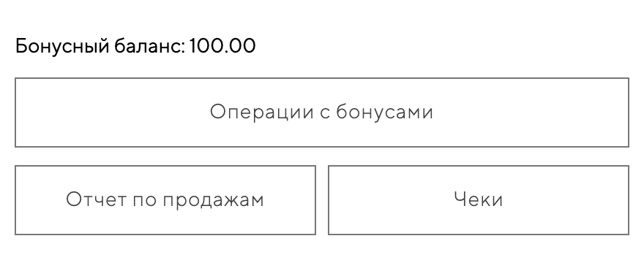The image size is (644, 263).
Task: View bonus operations via Операции с бонусами
Action: [321, 112]
